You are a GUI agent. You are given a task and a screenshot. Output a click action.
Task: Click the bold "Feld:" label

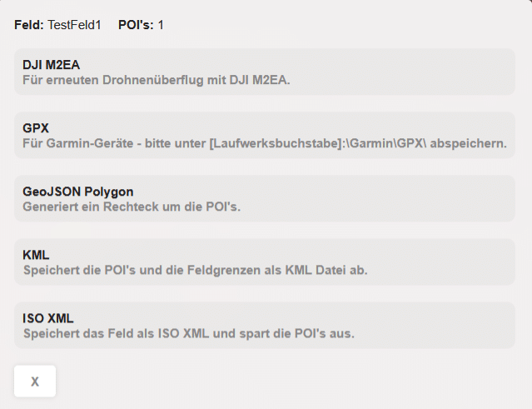click(29, 25)
